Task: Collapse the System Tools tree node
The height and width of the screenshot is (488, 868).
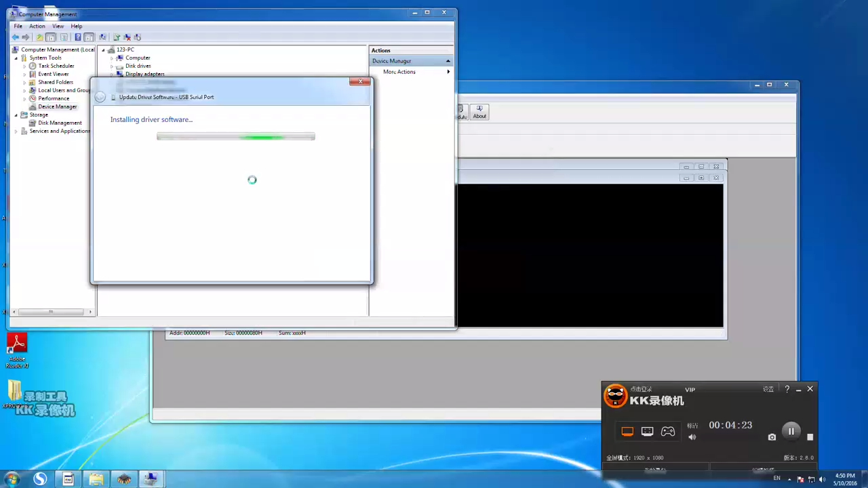Action: tap(16, 58)
